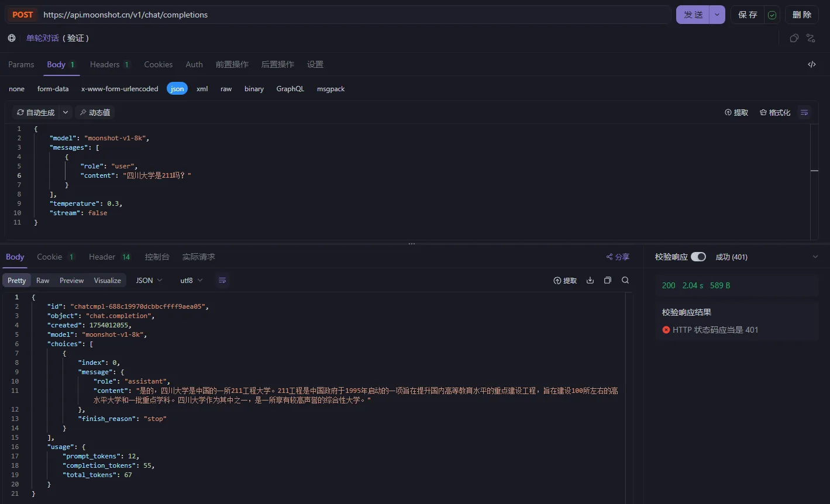Select the binary body type
830x504 pixels.
[254, 89]
